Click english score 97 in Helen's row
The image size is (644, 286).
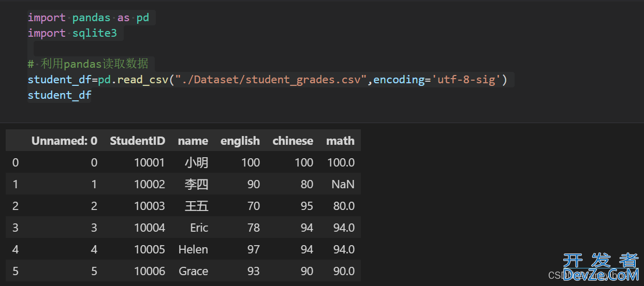(x=254, y=249)
